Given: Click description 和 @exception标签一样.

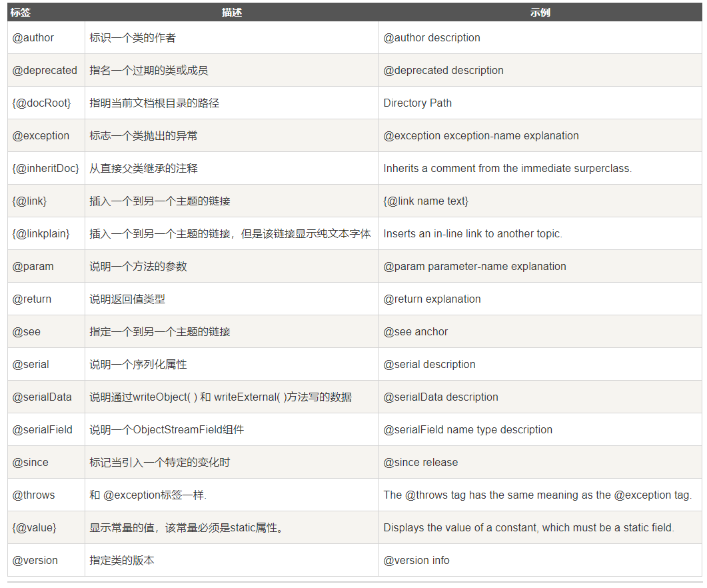Looking at the screenshot, I should [x=148, y=495].
